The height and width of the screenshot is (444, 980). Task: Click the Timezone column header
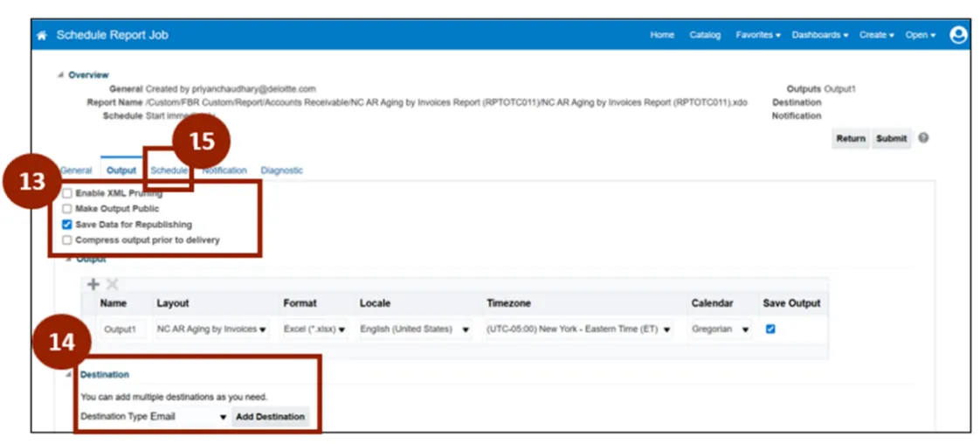click(508, 302)
